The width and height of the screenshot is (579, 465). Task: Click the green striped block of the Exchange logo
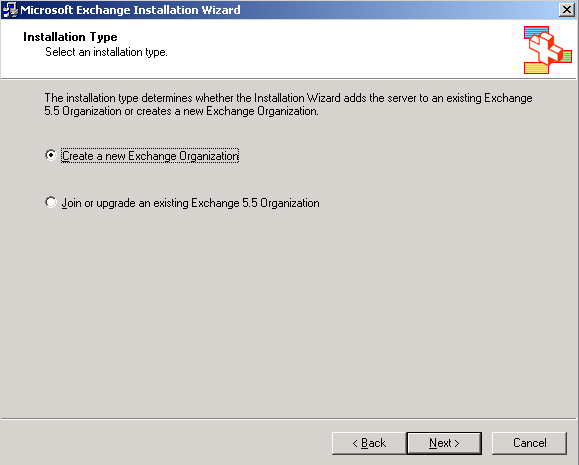click(x=566, y=56)
